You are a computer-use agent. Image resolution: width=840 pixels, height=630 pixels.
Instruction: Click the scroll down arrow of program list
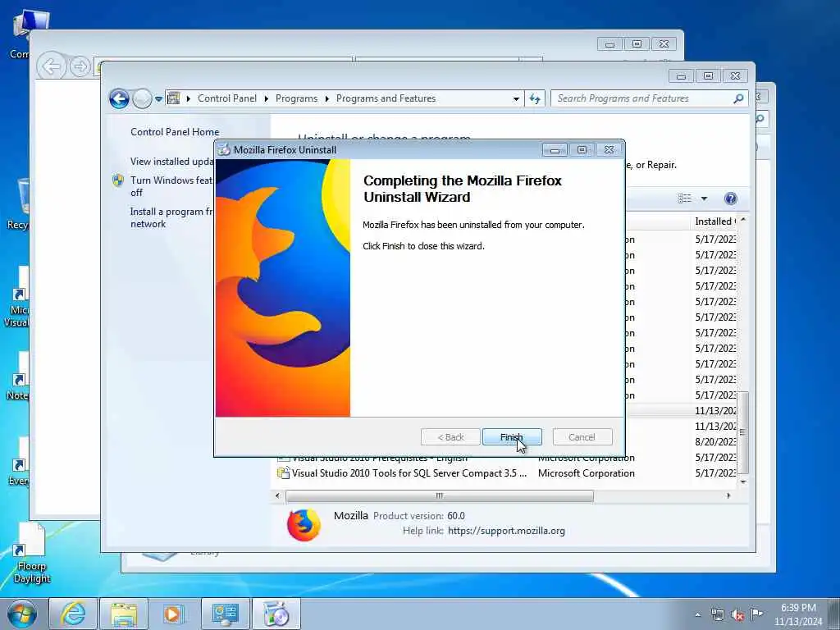point(743,482)
